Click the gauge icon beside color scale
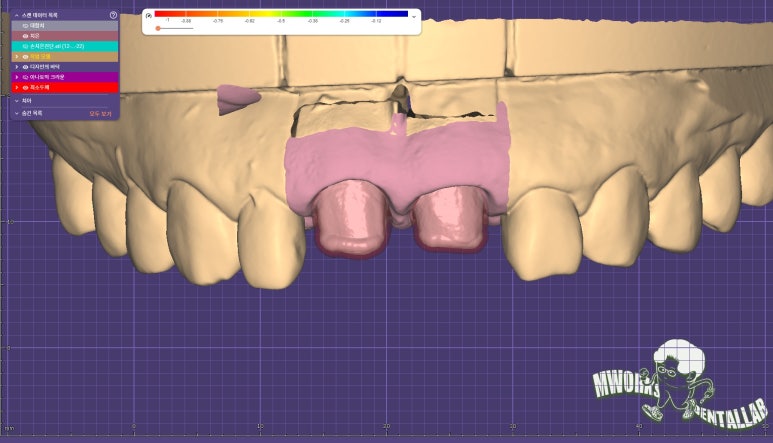 tap(148, 16)
